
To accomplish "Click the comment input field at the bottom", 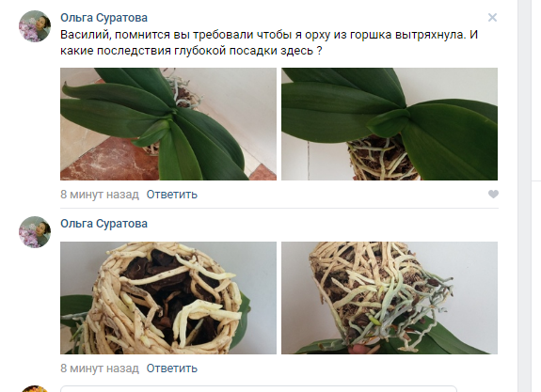I will tap(259, 389).
